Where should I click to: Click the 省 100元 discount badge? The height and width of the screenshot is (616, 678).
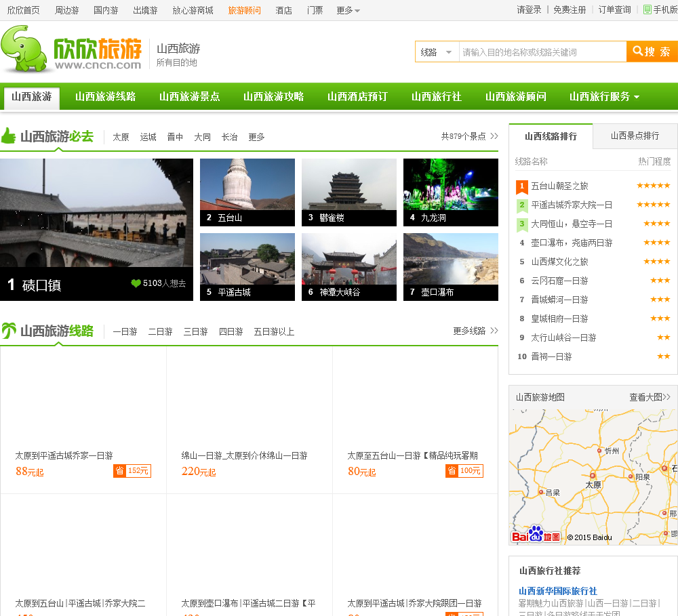click(464, 471)
